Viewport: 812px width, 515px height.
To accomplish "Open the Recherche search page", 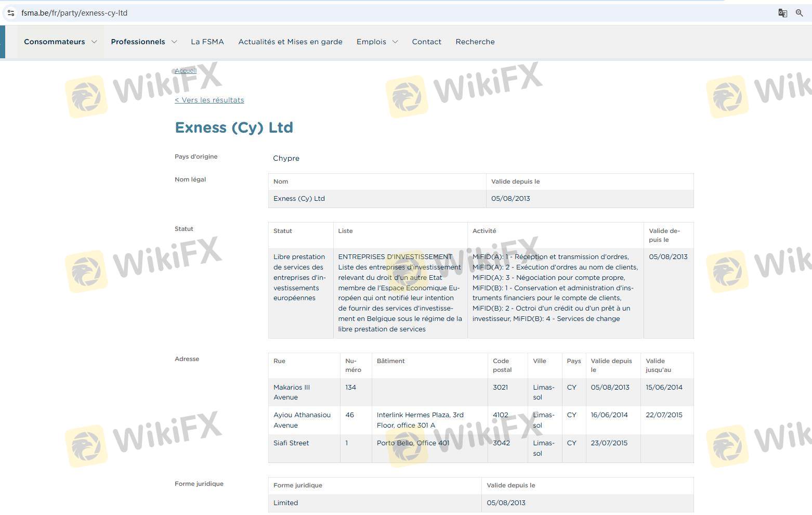I will coord(475,42).
